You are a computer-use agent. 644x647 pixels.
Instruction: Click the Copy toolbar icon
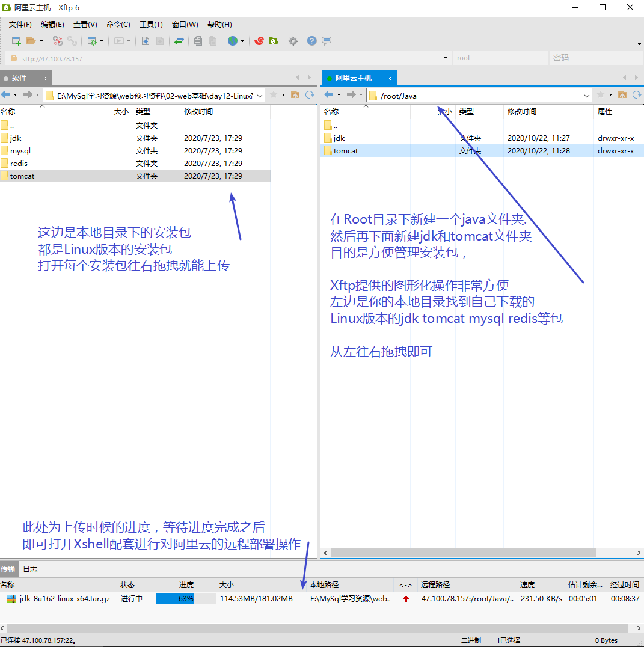pos(198,41)
